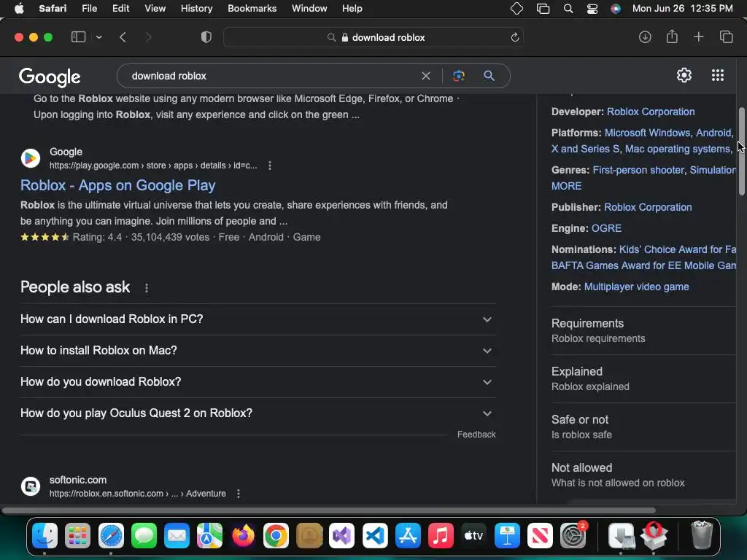The image size is (747, 560).
Task: Go forward to next page
Action: (x=148, y=37)
